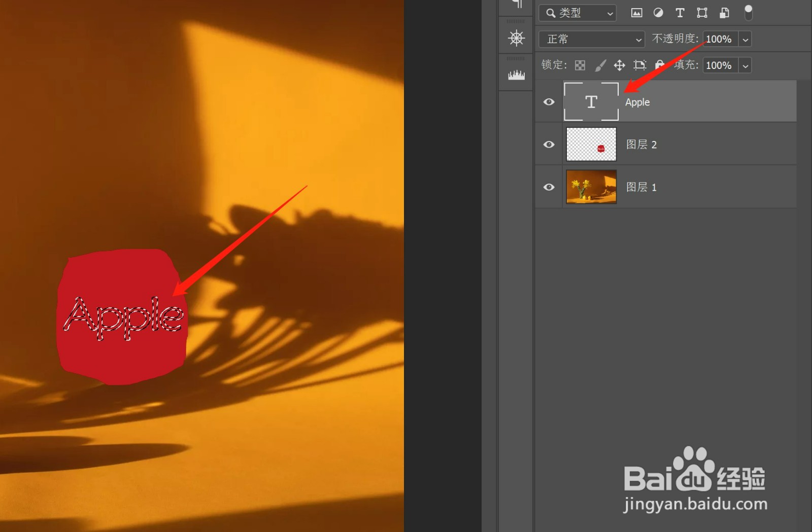This screenshot has height=532, width=812.
Task: Toggle layer filtering switch
Action: click(748, 13)
